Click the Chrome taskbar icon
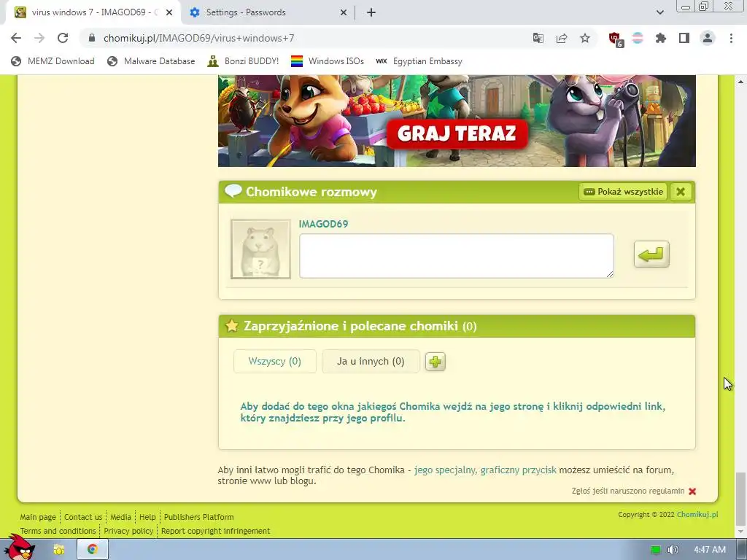This screenshot has width=747, height=560. (93, 550)
